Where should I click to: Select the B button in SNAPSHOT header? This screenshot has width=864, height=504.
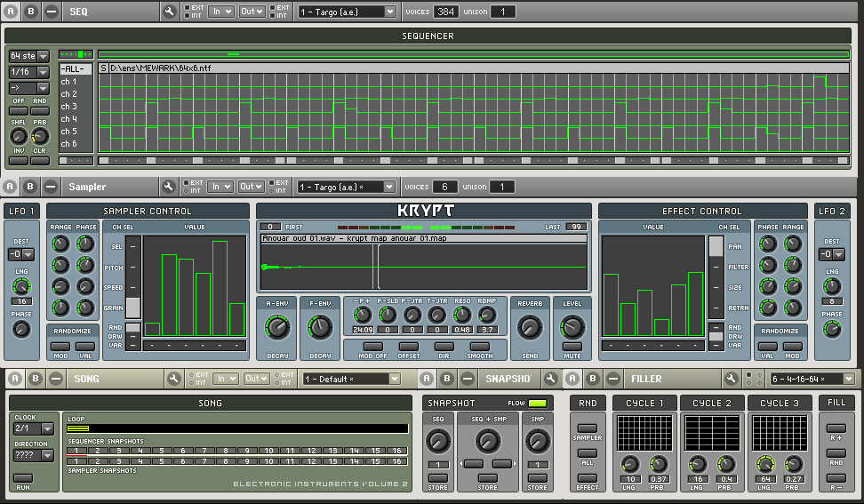447,379
